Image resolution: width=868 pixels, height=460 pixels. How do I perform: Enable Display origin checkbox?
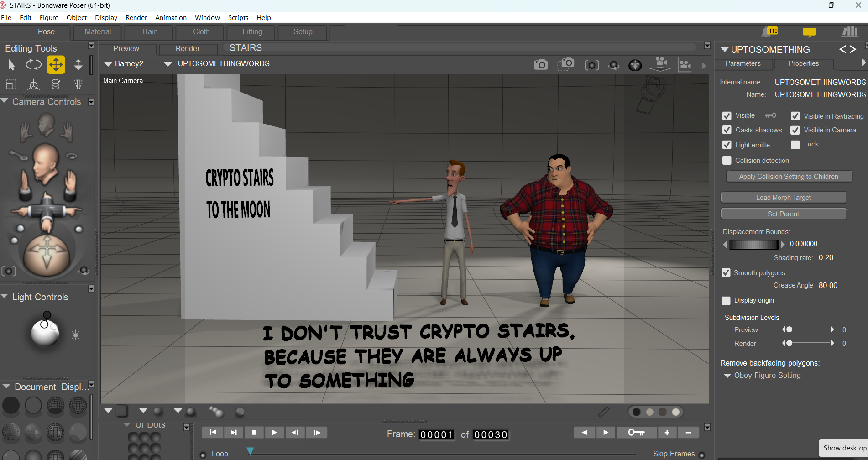pyautogui.click(x=726, y=301)
